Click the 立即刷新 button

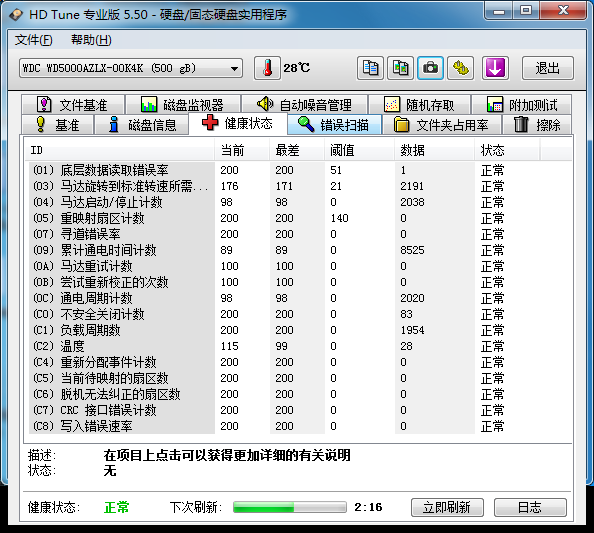click(x=447, y=507)
